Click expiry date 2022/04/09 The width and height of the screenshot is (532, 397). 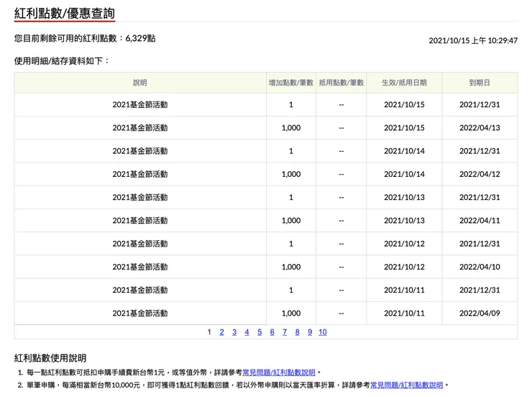pyautogui.click(x=480, y=313)
